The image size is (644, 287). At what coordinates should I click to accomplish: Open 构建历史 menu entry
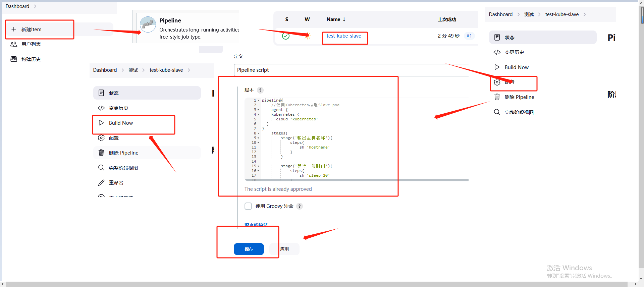(x=31, y=59)
